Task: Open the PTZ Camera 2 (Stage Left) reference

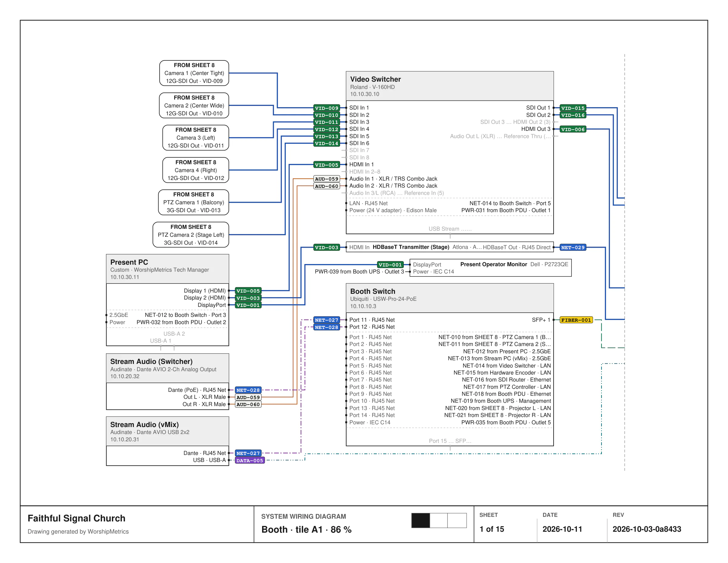Action: click(191, 235)
